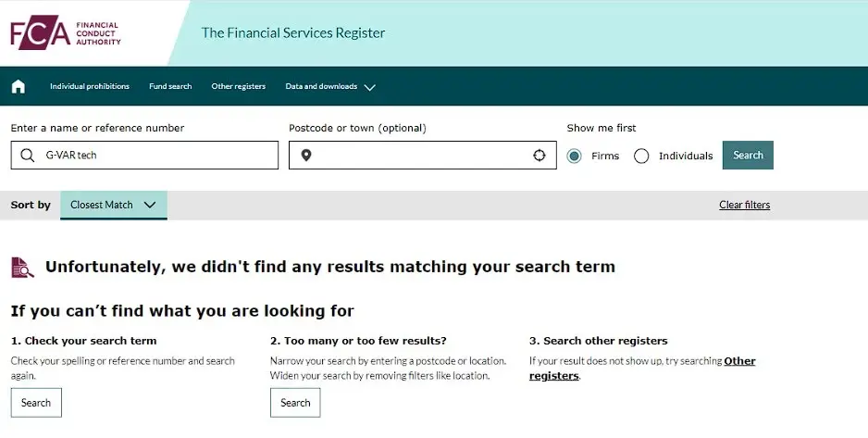The width and height of the screenshot is (868, 438).
Task: Click the magnifier icon in name field
Action: 27,155
